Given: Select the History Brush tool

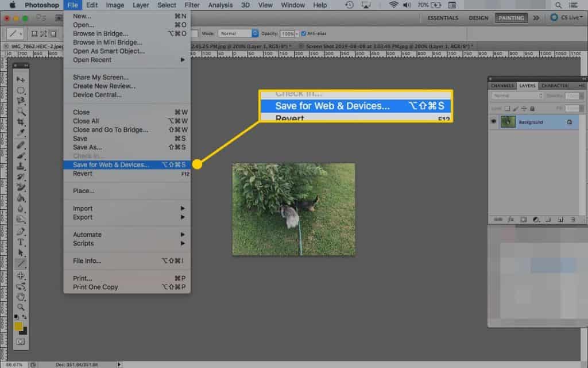Looking at the screenshot, I should click(x=21, y=177).
